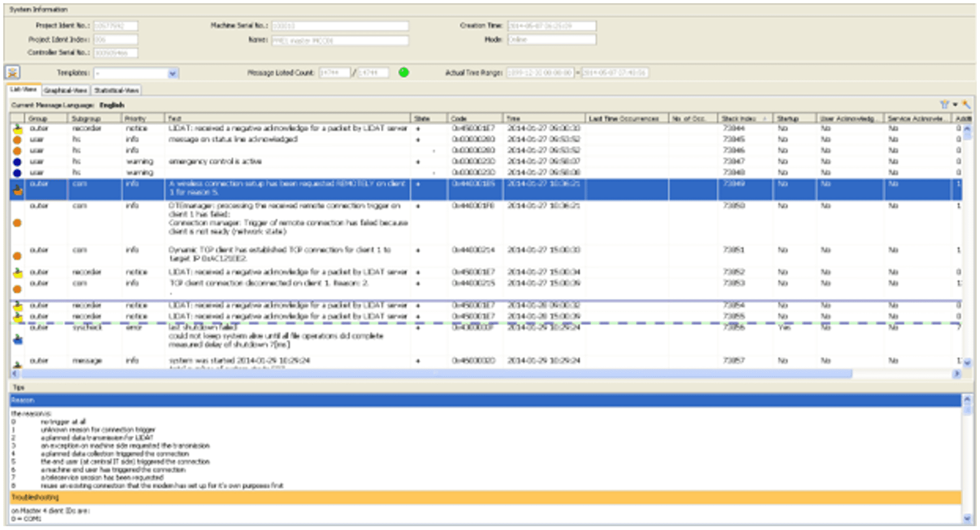Click the User Acknowledg. column header
The height and width of the screenshot is (530, 980).
coord(850,118)
